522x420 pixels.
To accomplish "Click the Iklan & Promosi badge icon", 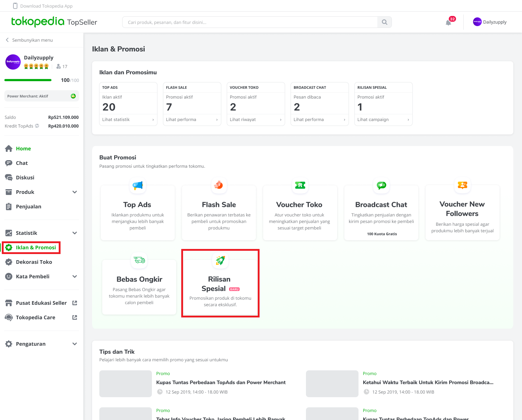I will pyautogui.click(x=9, y=248).
